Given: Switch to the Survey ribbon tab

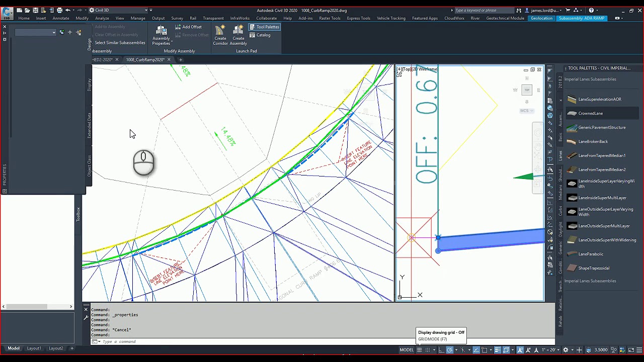Looking at the screenshot, I should click(177, 18).
